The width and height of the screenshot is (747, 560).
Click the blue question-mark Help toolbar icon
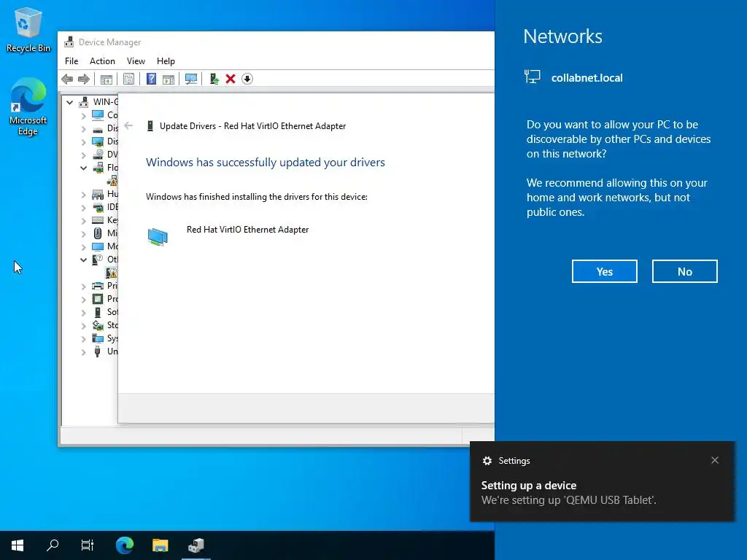[151, 79]
